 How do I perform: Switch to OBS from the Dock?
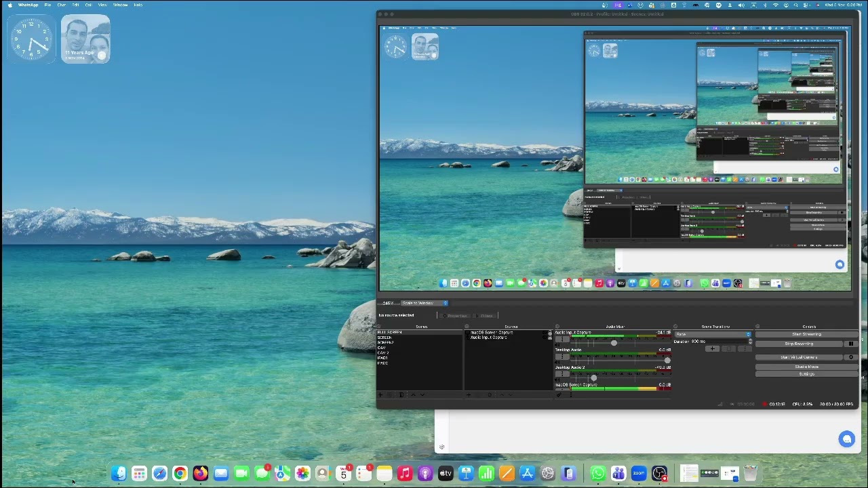click(x=659, y=473)
